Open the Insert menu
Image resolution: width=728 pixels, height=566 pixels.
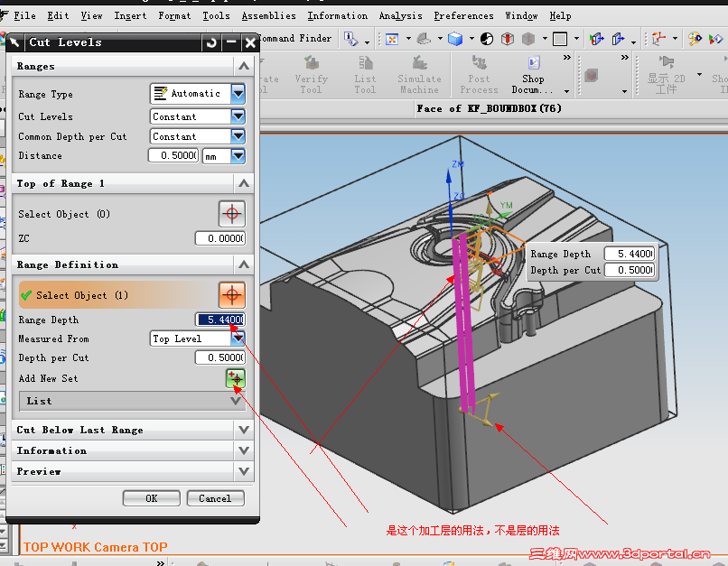130,15
